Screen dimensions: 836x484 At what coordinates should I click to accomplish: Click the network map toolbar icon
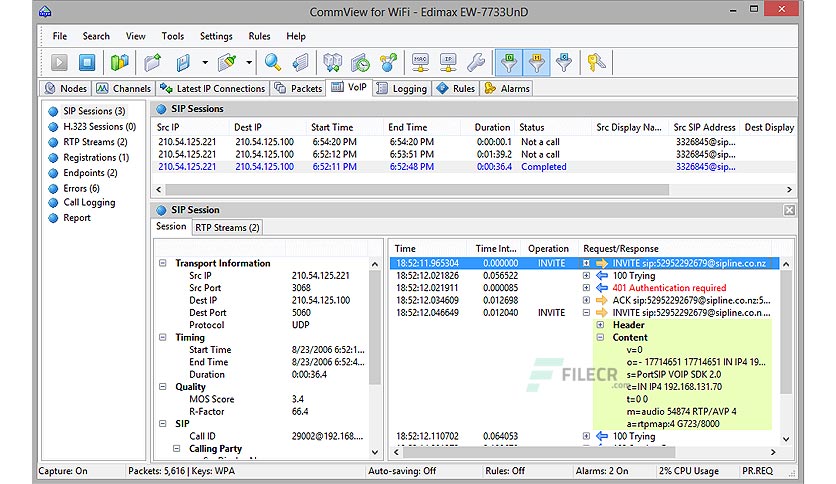tap(333, 63)
